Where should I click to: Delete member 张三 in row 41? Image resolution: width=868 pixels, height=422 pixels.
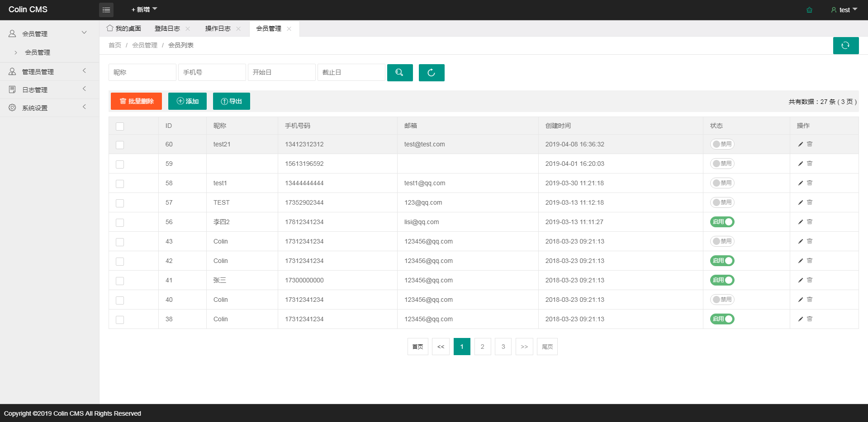tap(810, 280)
